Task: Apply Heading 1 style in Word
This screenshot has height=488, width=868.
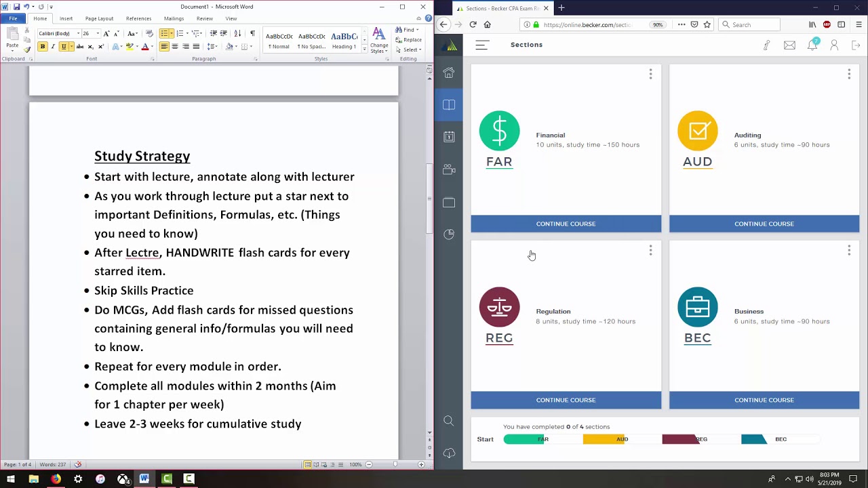Action: [344, 41]
